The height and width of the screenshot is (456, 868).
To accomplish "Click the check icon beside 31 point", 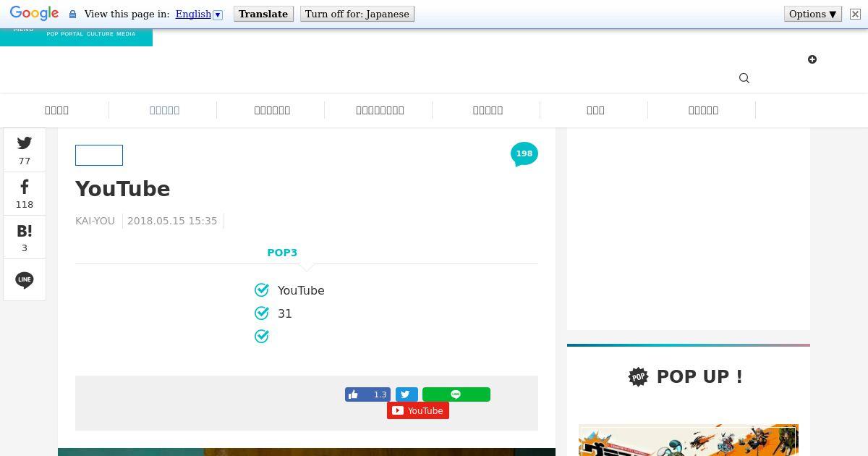I will click(x=262, y=313).
